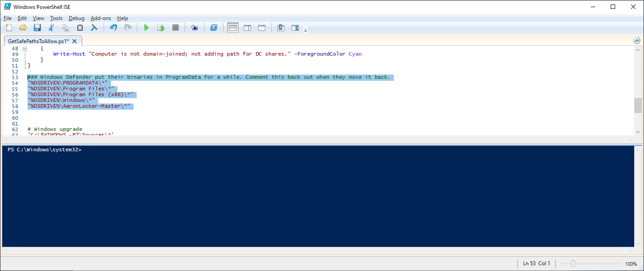644x271 pixels.
Task: Toggle Show Script Pane Maximized layout
Action: tap(262, 28)
